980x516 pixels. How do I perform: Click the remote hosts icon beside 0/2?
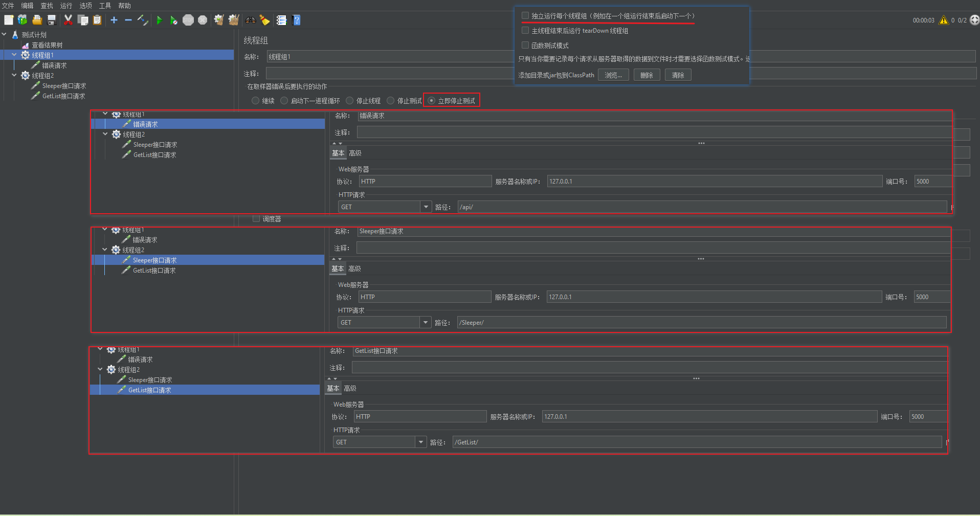click(x=974, y=20)
